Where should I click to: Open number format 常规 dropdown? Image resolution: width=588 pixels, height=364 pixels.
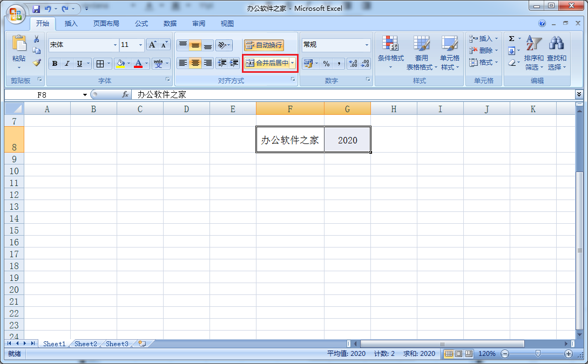pyautogui.click(x=367, y=45)
